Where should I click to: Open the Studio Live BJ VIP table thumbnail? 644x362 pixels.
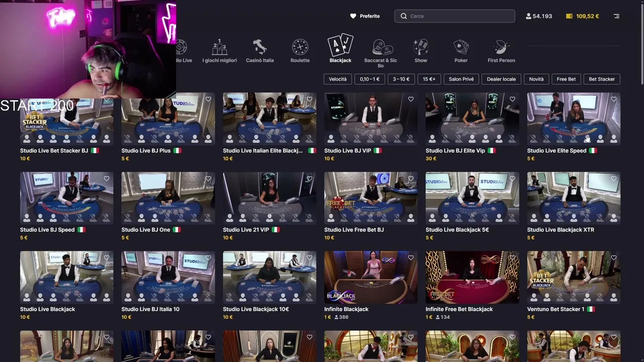[371, 119]
